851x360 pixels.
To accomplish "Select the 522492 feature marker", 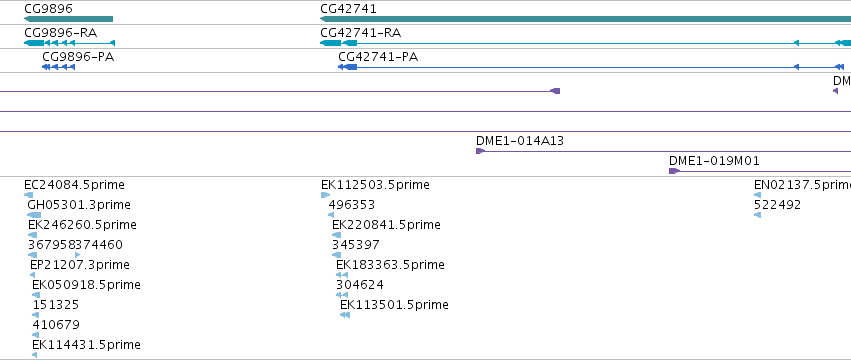I will coord(758,215).
